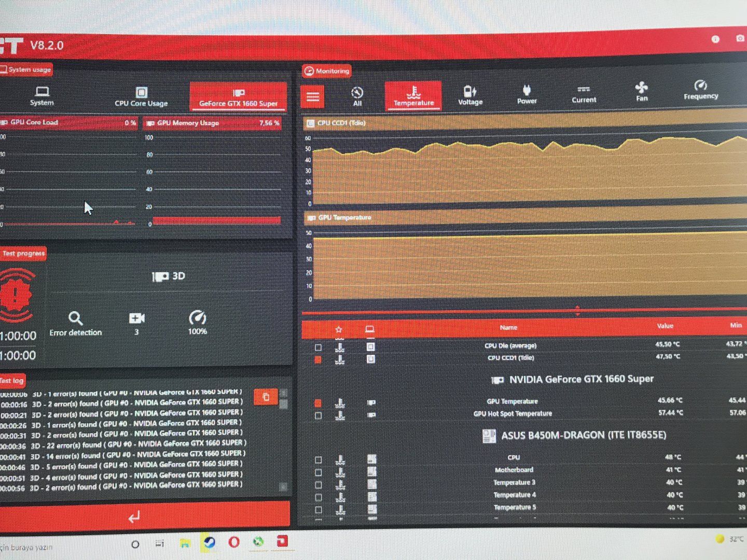Click the Error detection magnifier icon
747x560 pixels.
(76, 318)
